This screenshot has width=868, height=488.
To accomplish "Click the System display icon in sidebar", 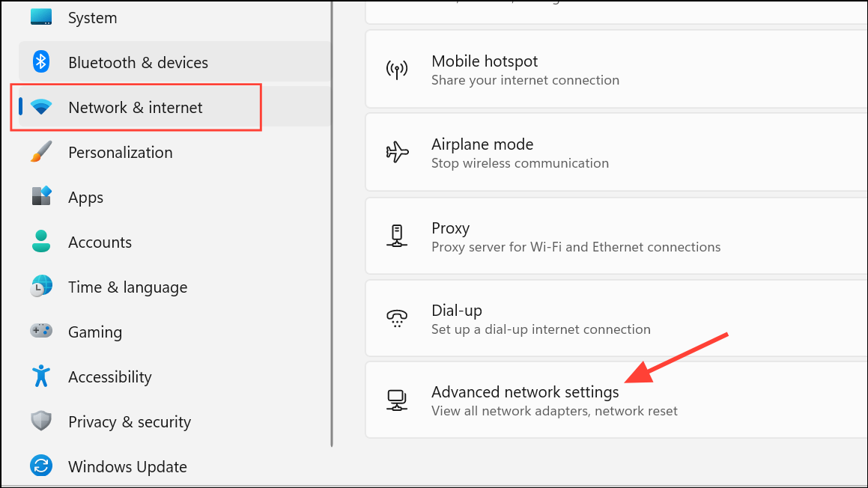I will click(41, 17).
